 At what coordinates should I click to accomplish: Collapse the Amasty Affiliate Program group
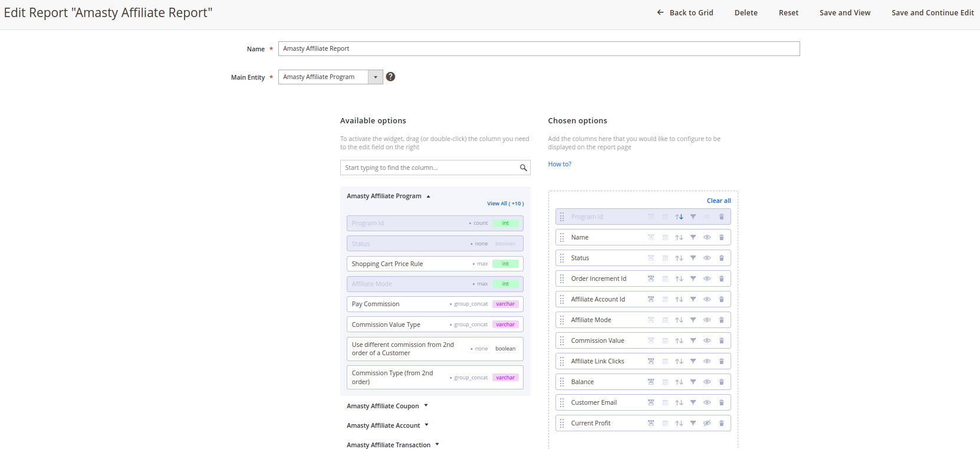click(x=389, y=196)
